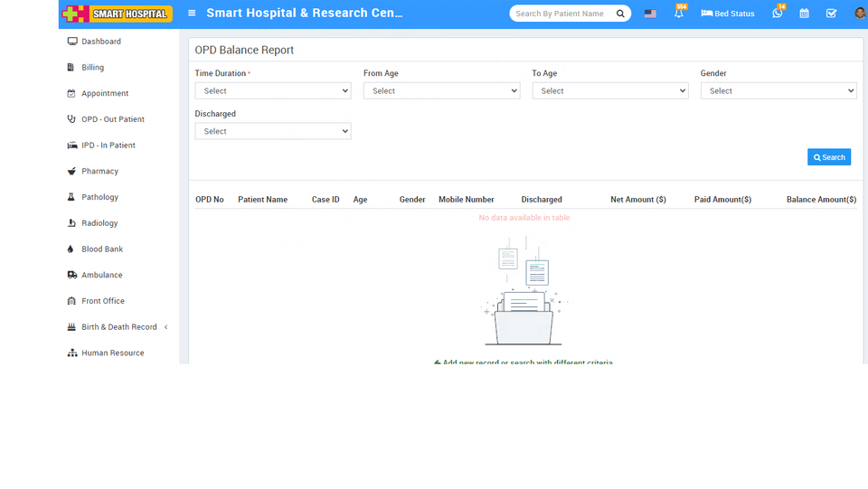
Task: Click the hamburger menu toggle icon
Action: 192,14
